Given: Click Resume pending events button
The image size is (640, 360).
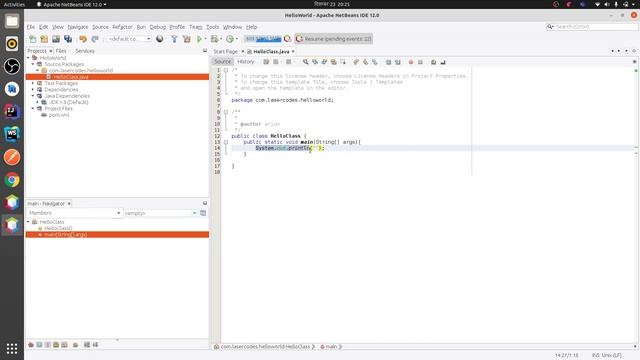Looking at the screenshot, I should click(x=334, y=39).
